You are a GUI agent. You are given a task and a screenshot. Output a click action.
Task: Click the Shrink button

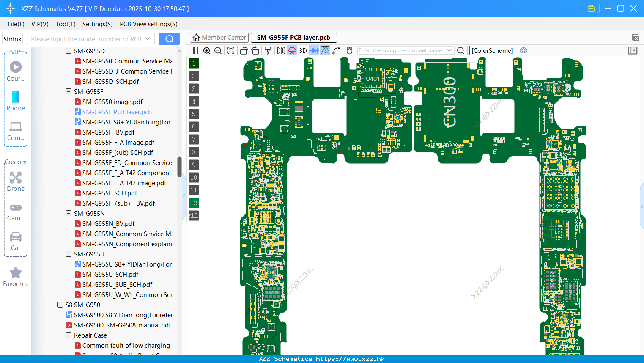[13, 39]
